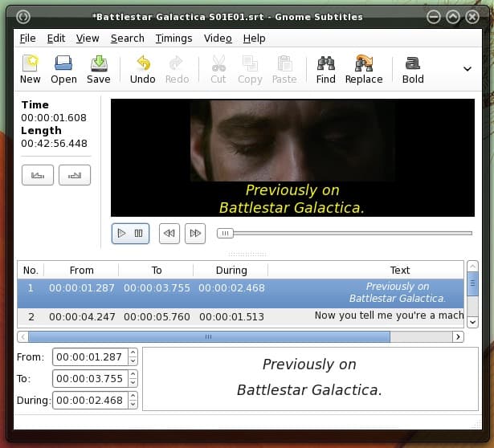Click the To time input field

pyautogui.click(x=90, y=378)
